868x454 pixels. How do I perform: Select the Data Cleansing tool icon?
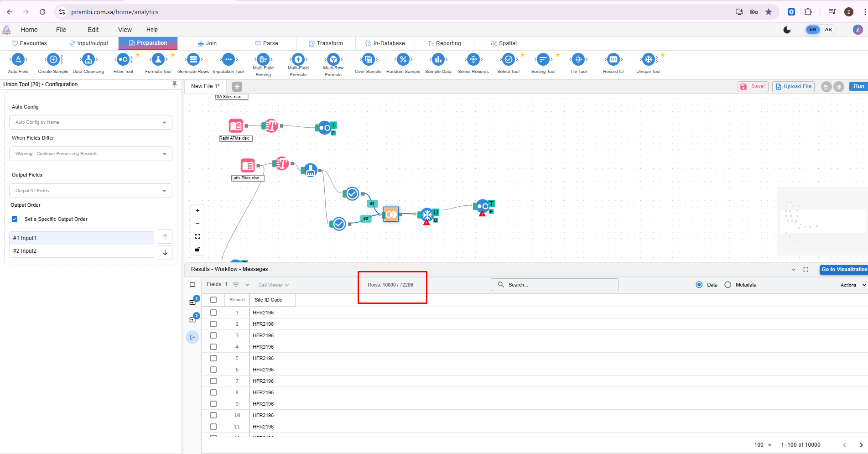pyautogui.click(x=88, y=60)
